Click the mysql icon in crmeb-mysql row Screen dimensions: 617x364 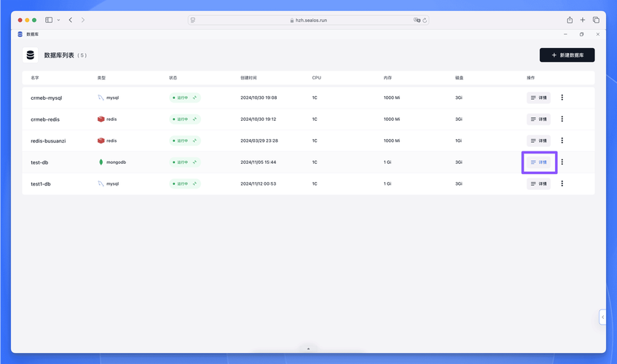click(101, 98)
